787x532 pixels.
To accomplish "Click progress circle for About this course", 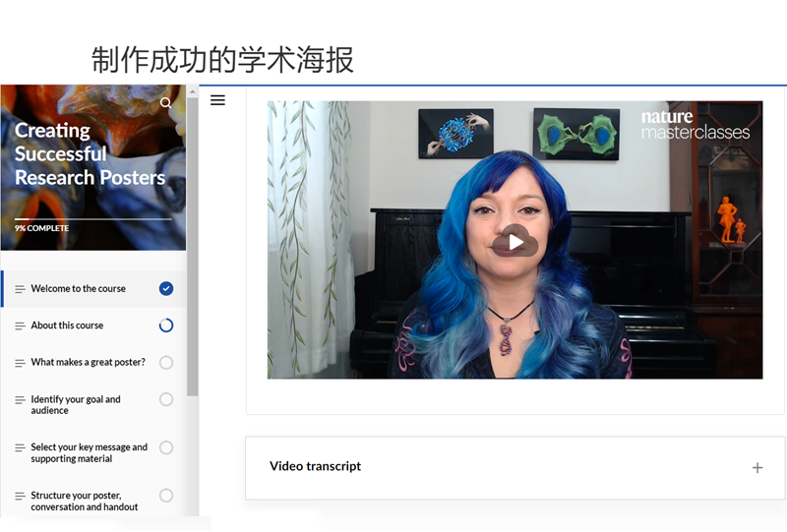I will [x=166, y=325].
